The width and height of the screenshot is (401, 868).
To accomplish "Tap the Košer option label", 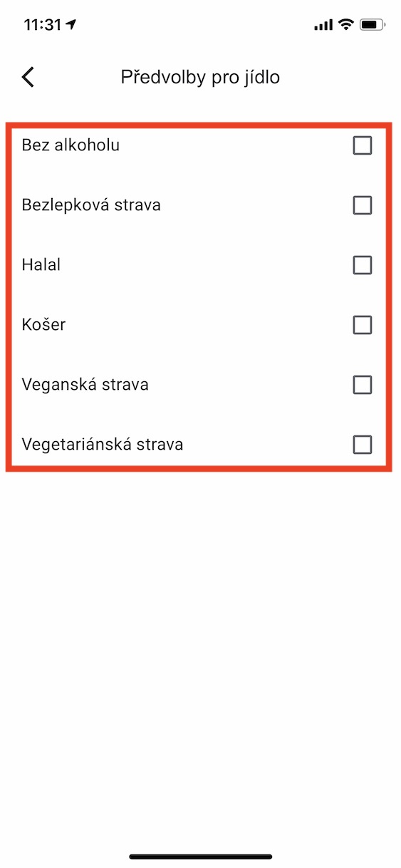I will (x=44, y=325).
